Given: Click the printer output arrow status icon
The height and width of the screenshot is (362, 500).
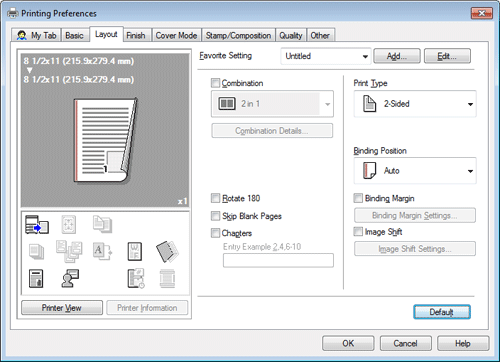Looking at the screenshot, I should 37,225.
